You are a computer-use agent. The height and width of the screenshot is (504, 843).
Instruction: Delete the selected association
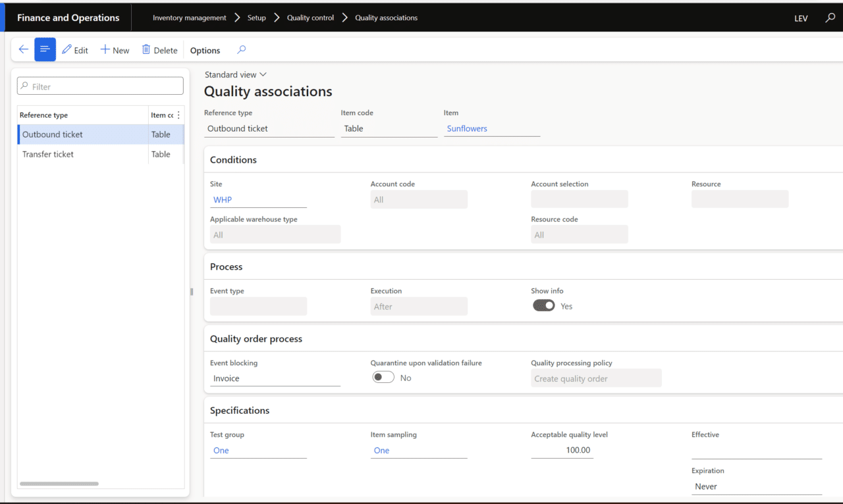coord(160,50)
